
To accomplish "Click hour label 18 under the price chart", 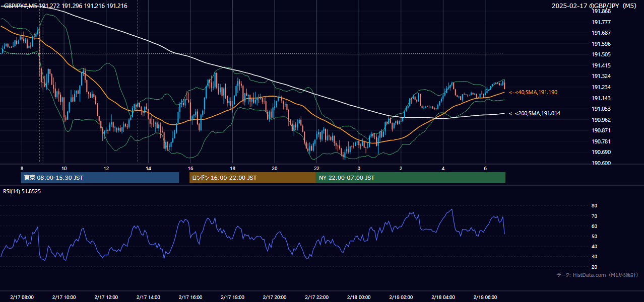I will pyautogui.click(x=232, y=168).
